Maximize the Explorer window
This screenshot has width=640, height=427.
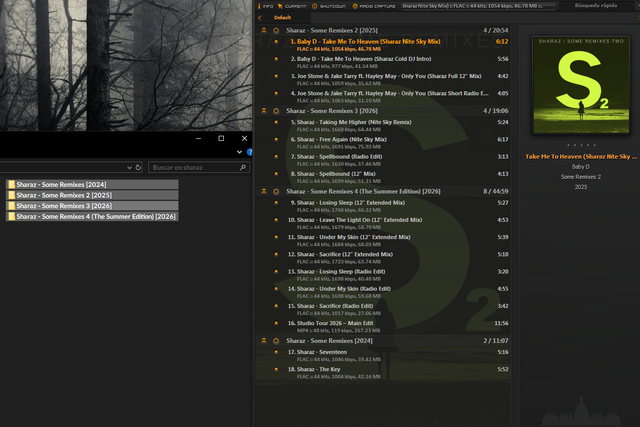(x=221, y=138)
